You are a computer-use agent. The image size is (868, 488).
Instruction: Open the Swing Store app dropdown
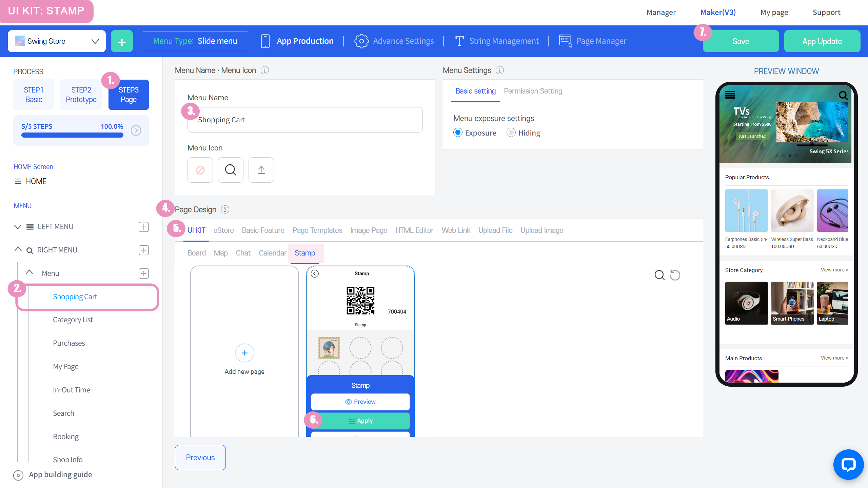pyautogui.click(x=57, y=41)
